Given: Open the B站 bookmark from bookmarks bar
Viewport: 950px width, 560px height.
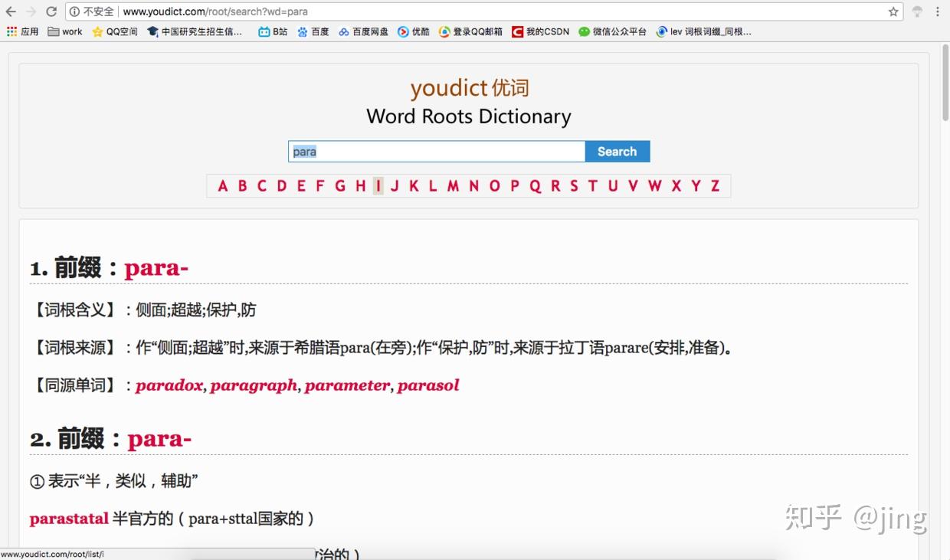Looking at the screenshot, I should 272,31.
